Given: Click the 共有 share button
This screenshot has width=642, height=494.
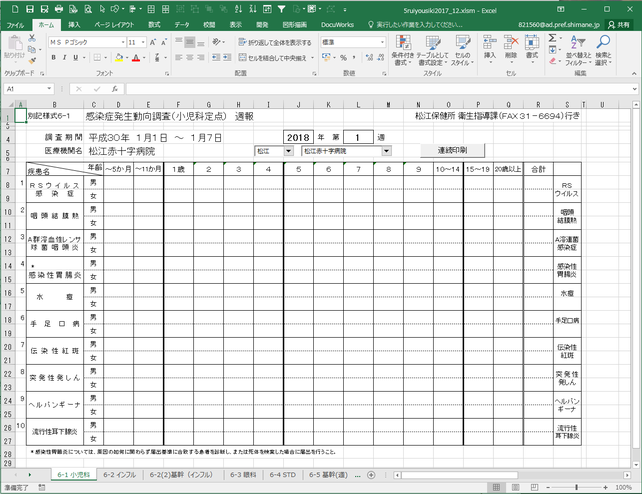Looking at the screenshot, I should click(619, 25).
